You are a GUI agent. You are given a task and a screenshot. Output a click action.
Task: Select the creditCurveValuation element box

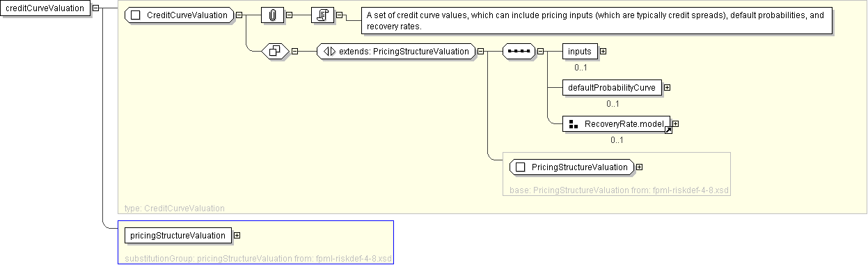45,8
